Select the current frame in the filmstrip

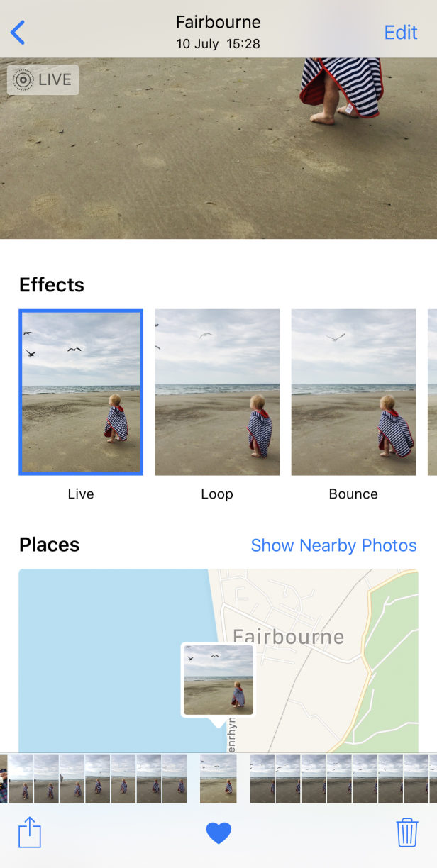[218, 779]
